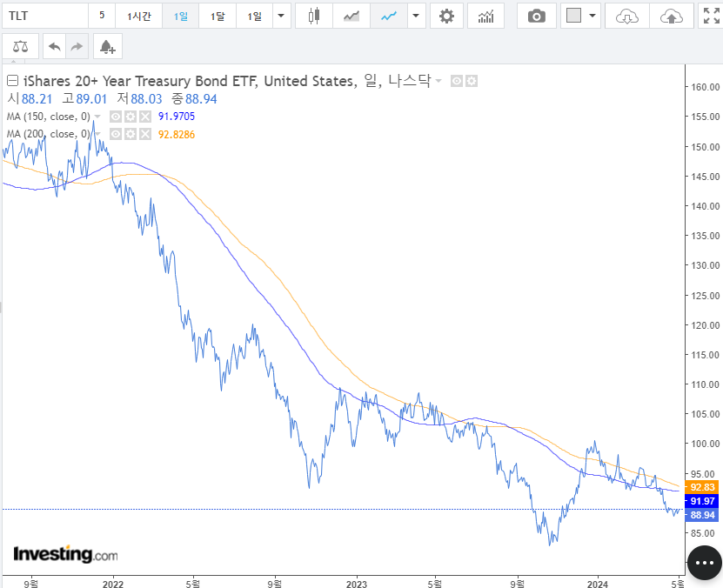
Task: Open settings of the main TLT series
Action: (472, 82)
